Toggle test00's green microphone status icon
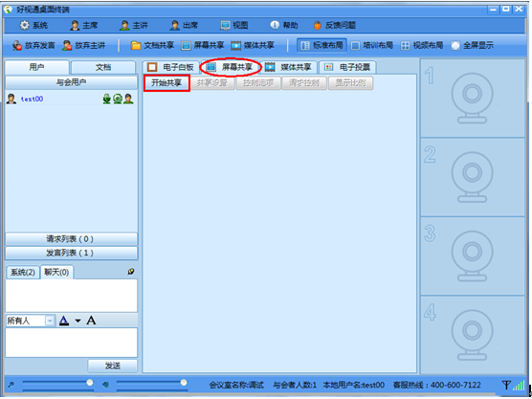Image resolution: width=532 pixels, height=399 pixels. point(107,99)
